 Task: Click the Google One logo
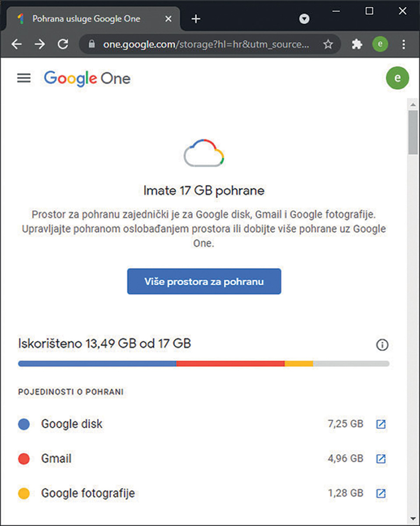[87, 78]
